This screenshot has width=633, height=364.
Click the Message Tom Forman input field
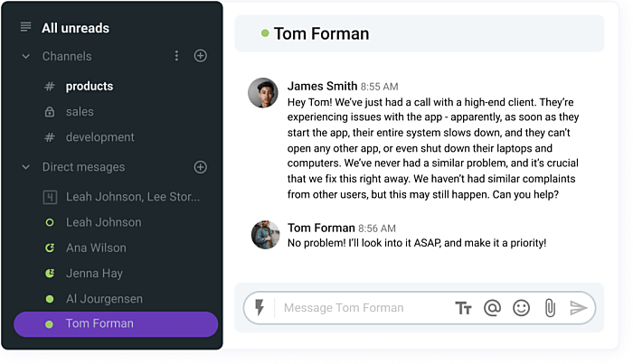pos(362,308)
